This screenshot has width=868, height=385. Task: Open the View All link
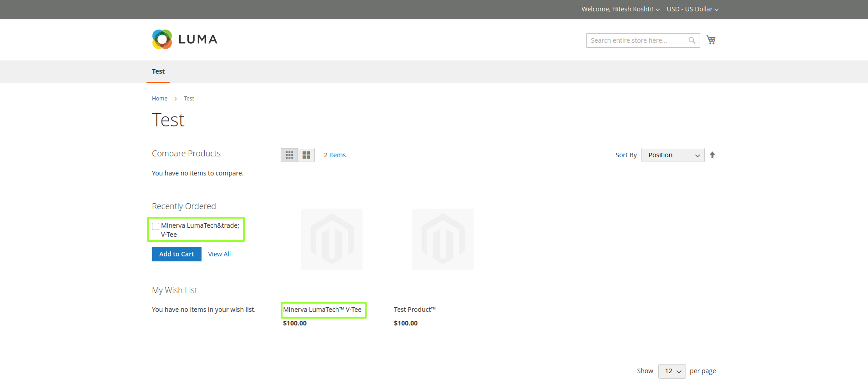[219, 254]
